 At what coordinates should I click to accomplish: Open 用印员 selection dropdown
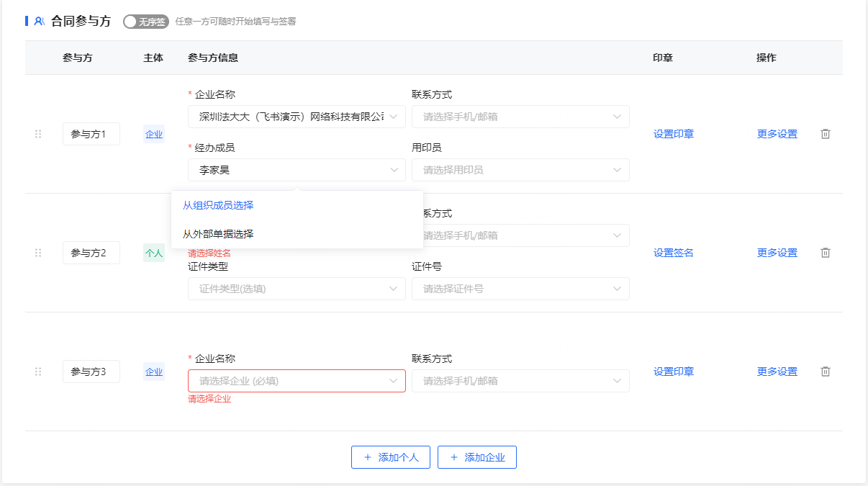520,170
